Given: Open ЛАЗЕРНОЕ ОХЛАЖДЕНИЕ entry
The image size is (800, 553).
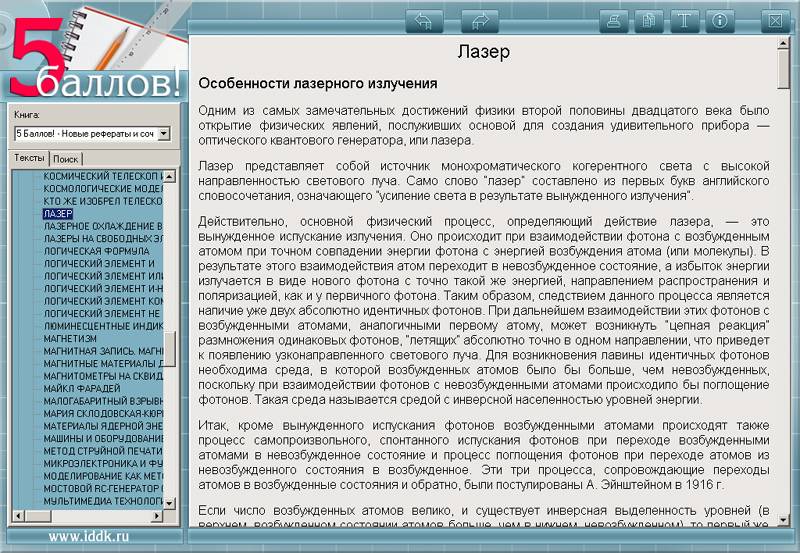Looking at the screenshot, I should click(x=103, y=226).
